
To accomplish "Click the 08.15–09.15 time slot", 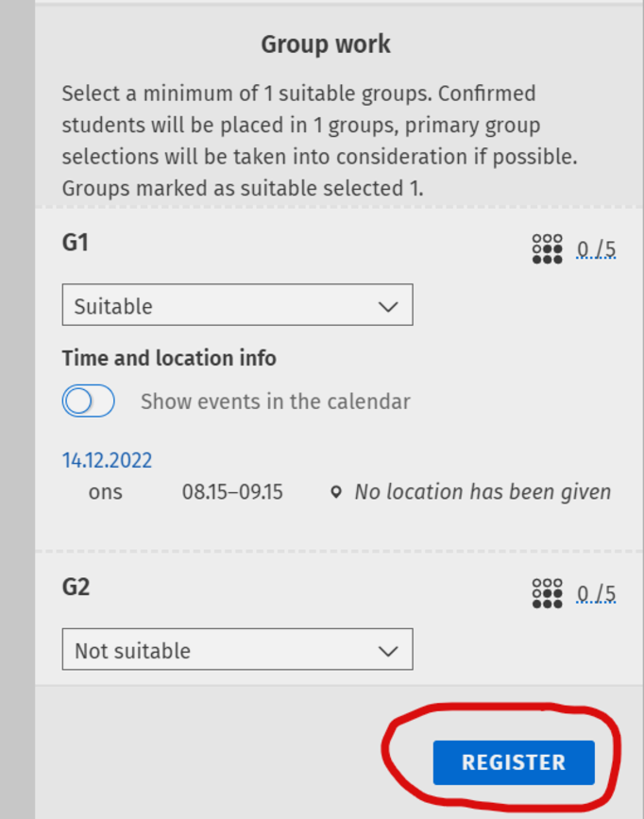I will (232, 492).
